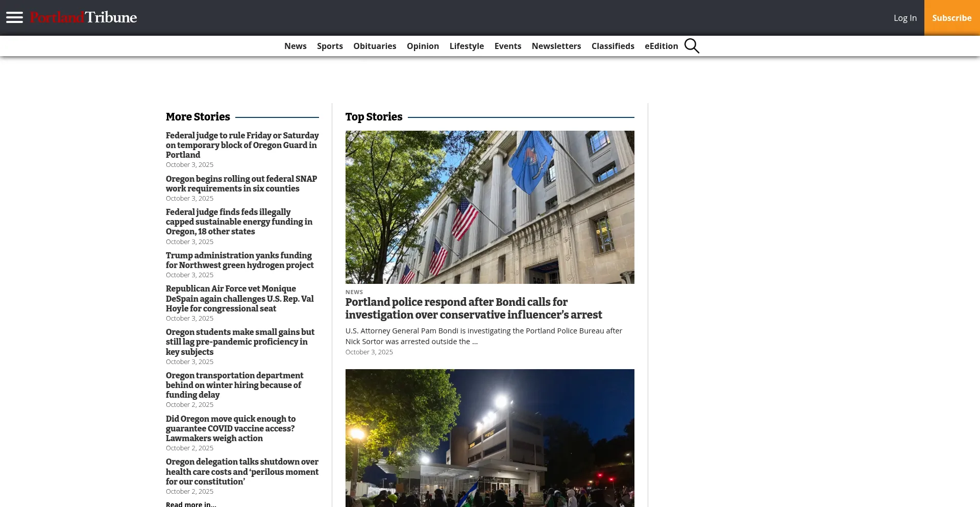The image size is (980, 507).
Task: Click the Log In link
Action: pyautogui.click(x=904, y=18)
